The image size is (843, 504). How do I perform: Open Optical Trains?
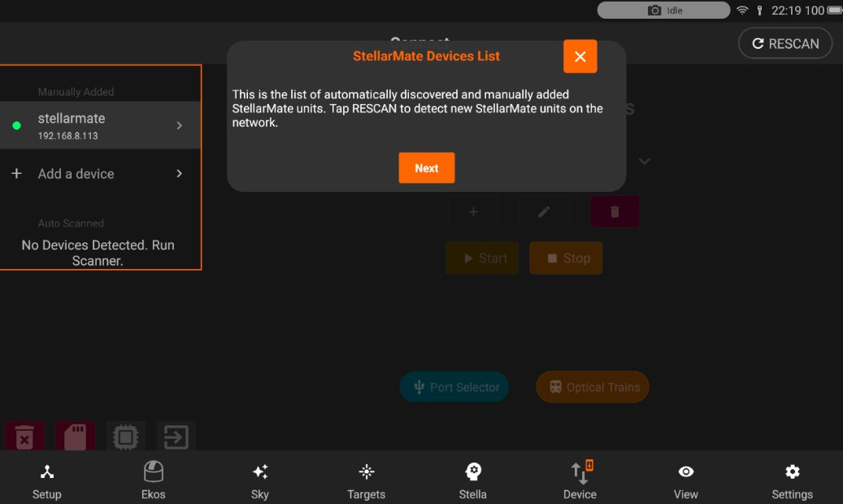(x=593, y=387)
